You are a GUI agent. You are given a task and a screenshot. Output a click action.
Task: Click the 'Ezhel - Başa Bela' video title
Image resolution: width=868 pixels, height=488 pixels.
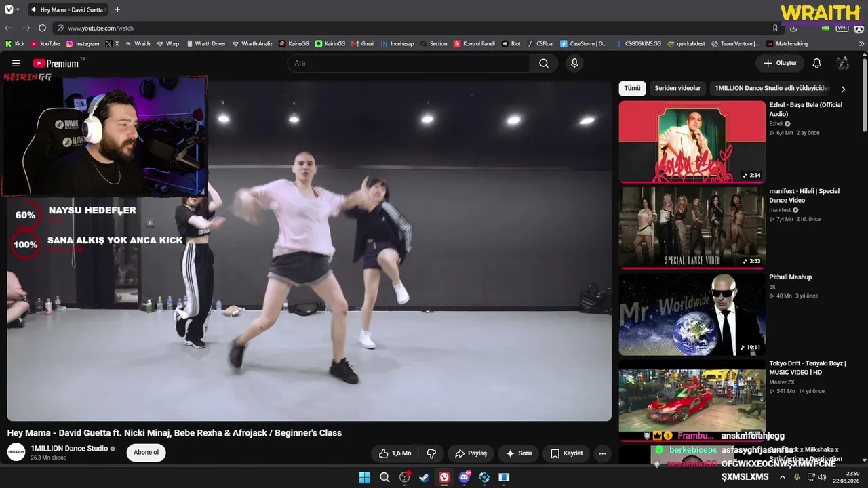pos(806,109)
